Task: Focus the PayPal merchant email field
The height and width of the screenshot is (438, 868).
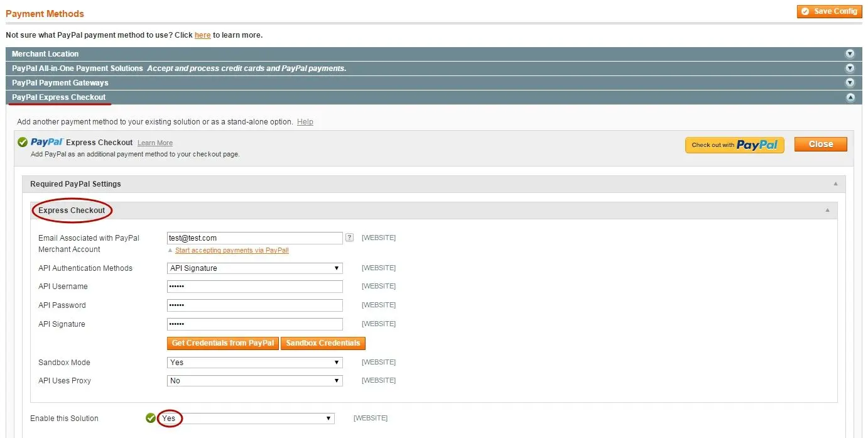Action: [x=255, y=238]
